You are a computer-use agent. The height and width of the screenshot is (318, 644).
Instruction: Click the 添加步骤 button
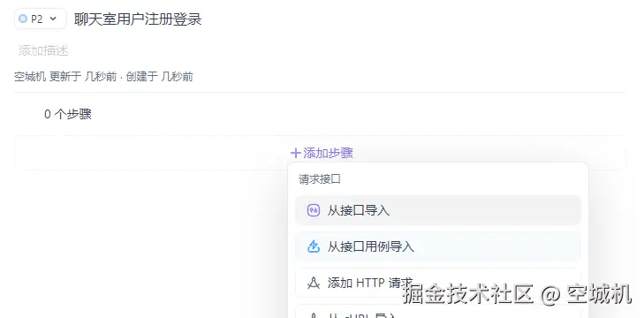click(x=322, y=153)
